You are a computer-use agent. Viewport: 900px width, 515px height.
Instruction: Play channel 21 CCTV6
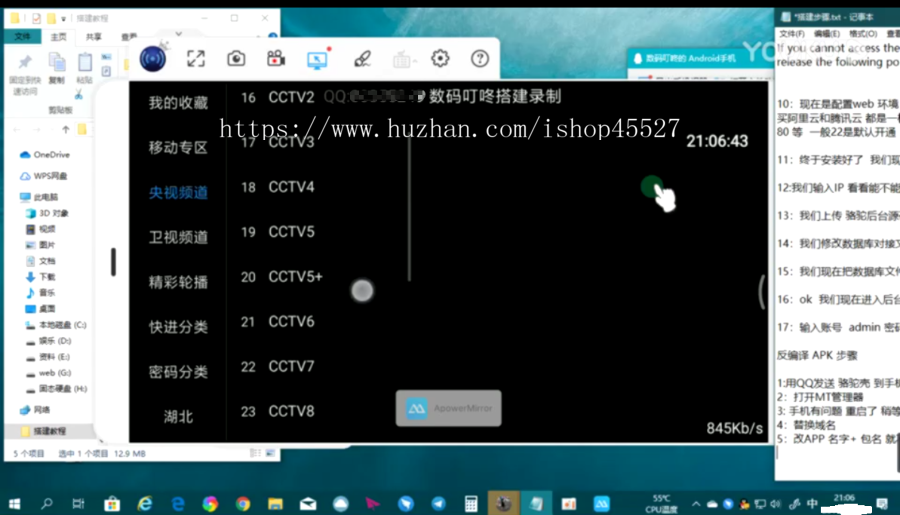tap(278, 322)
